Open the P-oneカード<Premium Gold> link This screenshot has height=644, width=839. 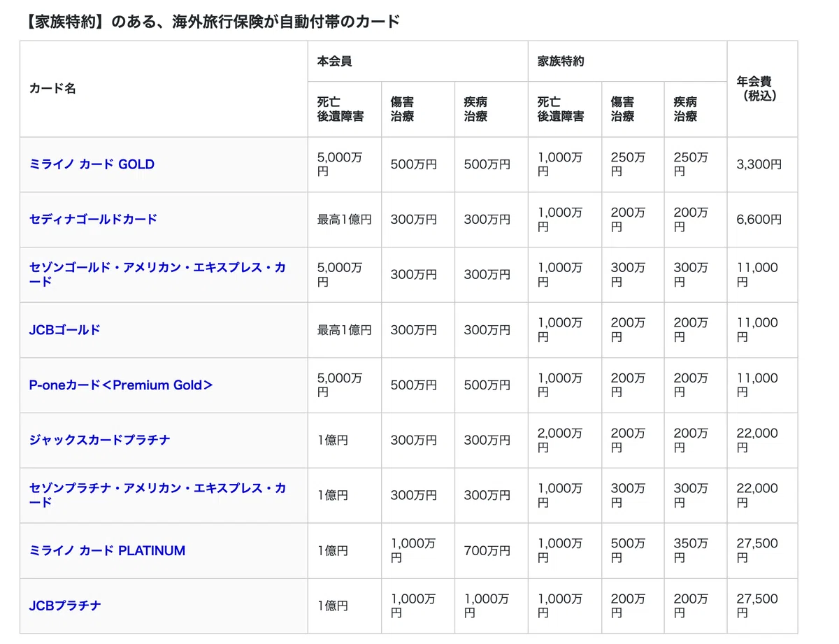tap(121, 385)
